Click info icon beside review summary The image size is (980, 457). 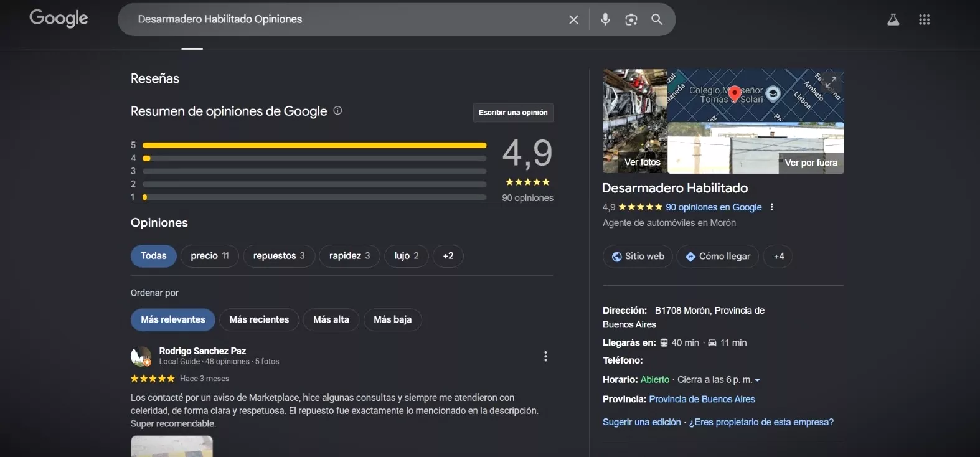pos(337,111)
